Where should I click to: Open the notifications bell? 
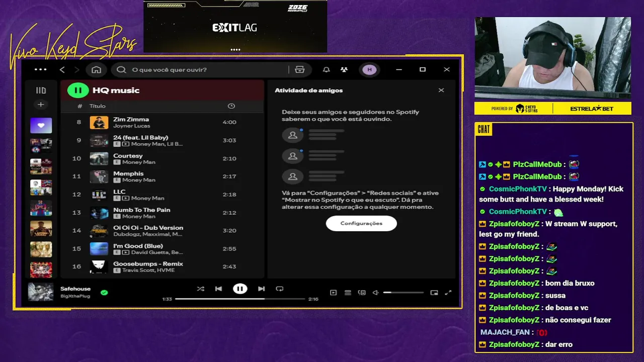pos(327,70)
